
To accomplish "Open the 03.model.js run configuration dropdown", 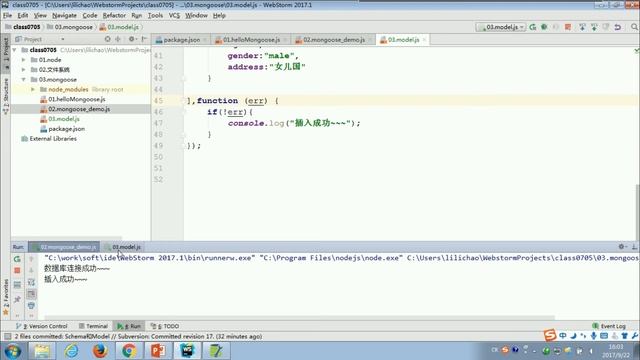I will [x=501, y=27].
